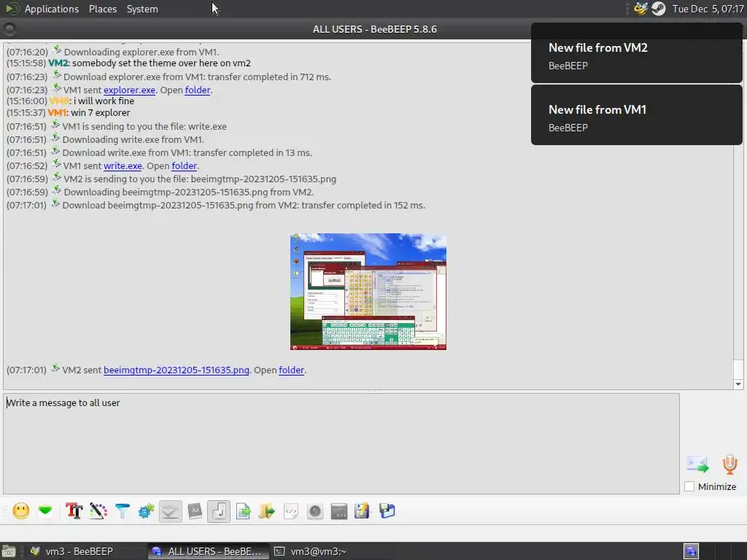Click the gray round disc toolbar icon
Image resolution: width=747 pixels, height=560 pixels.
tap(315, 511)
